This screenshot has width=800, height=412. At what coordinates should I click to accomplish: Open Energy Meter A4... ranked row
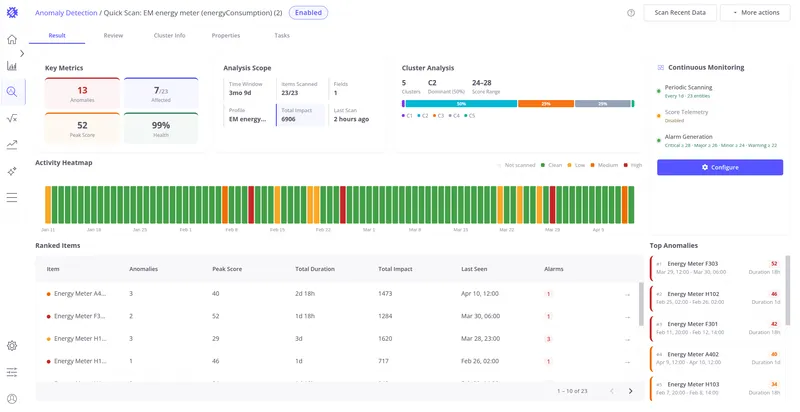[x=337, y=294]
